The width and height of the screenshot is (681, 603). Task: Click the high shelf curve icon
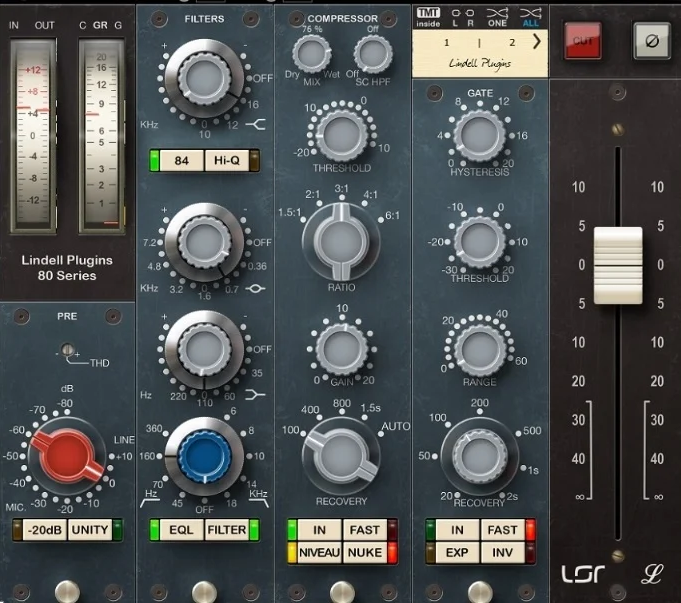click(255, 125)
